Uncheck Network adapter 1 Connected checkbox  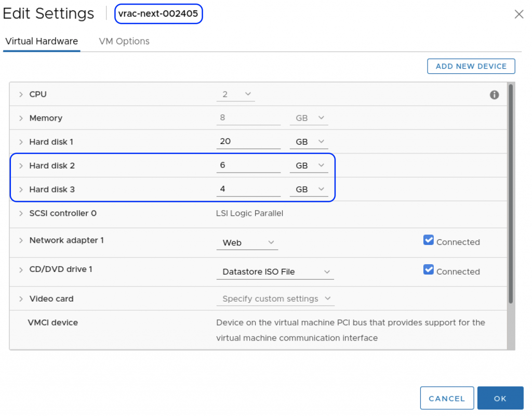429,240
